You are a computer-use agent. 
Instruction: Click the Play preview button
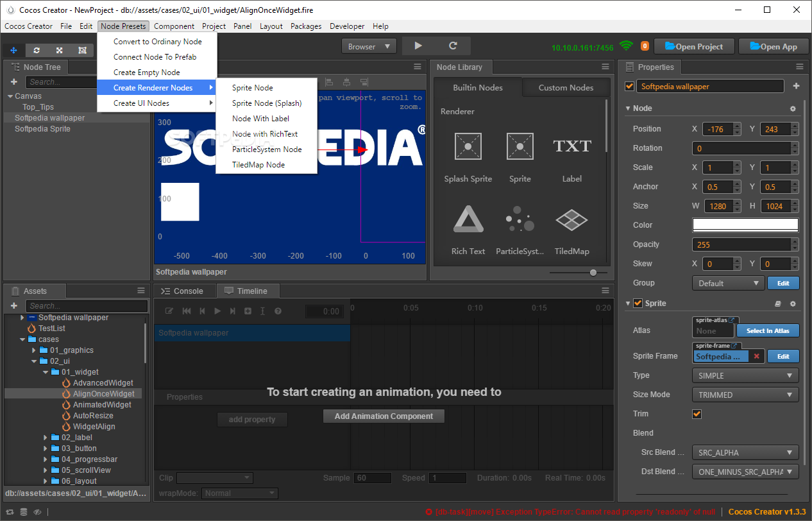pyautogui.click(x=418, y=46)
